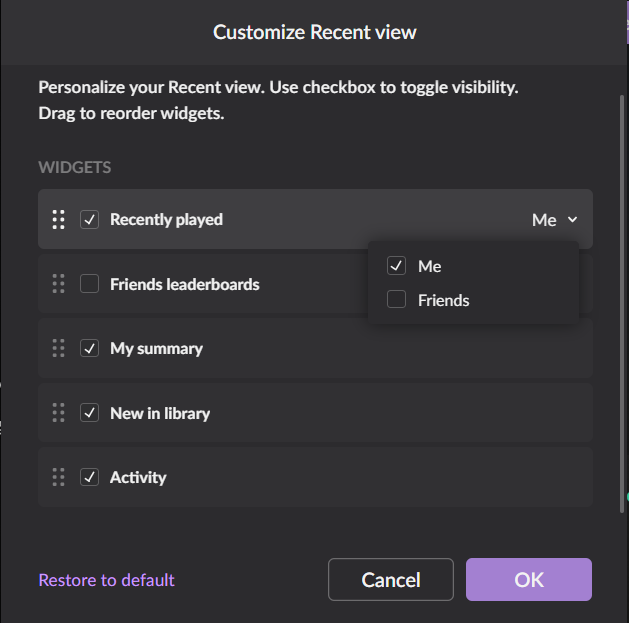Click the Cancel button
The image size is (629, 623).
(x=391, y=580)
